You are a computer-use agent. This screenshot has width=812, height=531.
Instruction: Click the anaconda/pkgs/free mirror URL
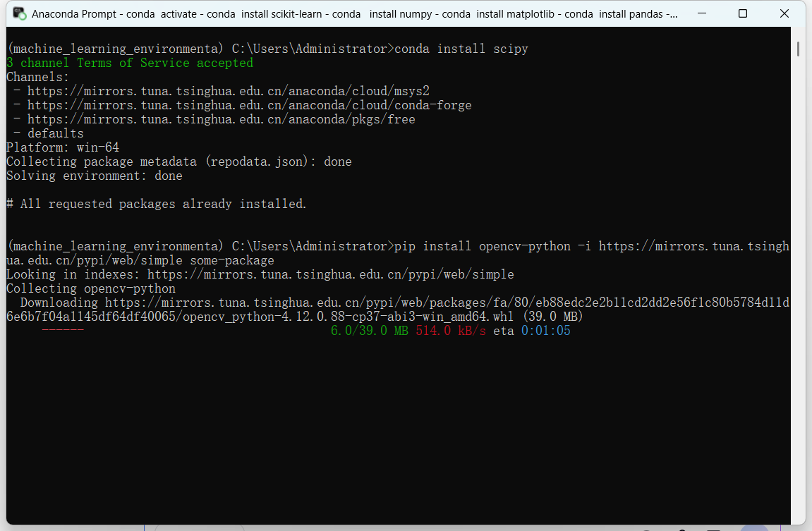click(x=221, y=119)
